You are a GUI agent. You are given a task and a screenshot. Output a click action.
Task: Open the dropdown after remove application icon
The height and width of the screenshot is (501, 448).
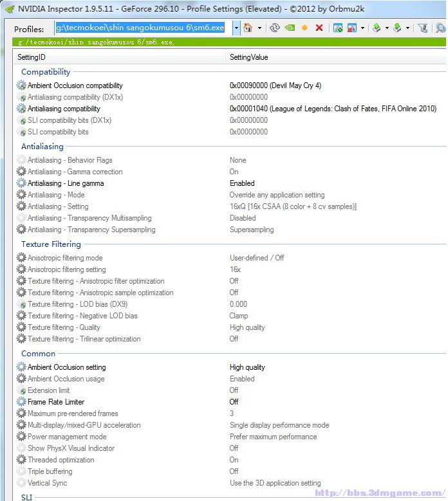[362, 28]
